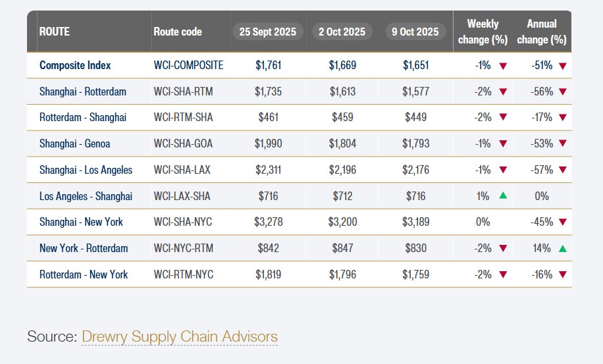Image resolution: width=603 pixels, height=364 pixels.
Task: Select the 25 Sept 2025 date pill
Action: [x=267, y=32]
